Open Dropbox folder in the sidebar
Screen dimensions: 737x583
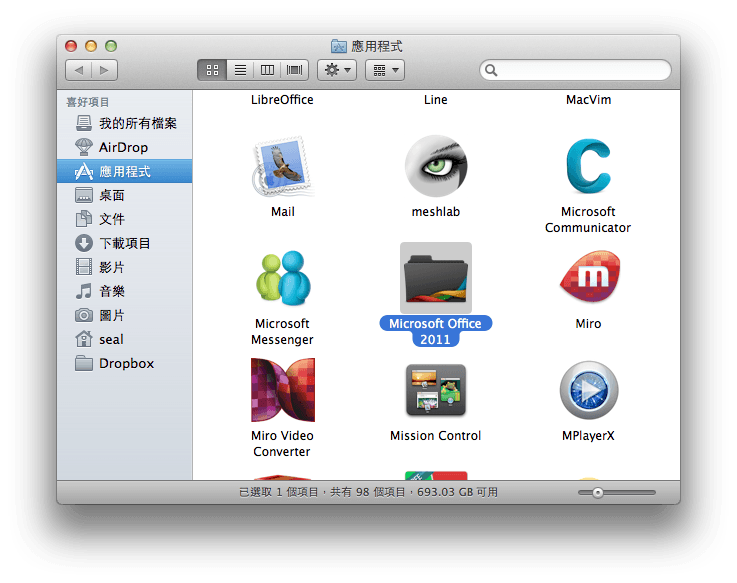pyautogui.click(x=125, y=363)
